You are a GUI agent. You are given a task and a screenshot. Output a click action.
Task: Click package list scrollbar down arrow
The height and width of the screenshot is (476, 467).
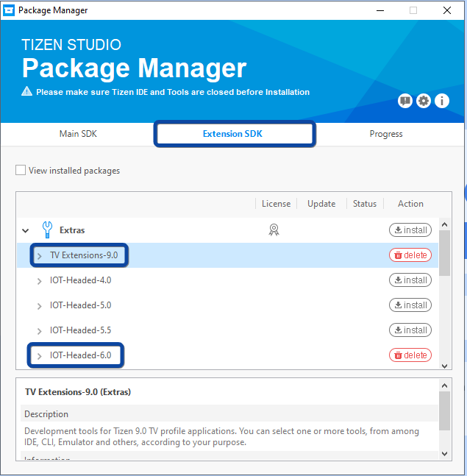[444, 366]
